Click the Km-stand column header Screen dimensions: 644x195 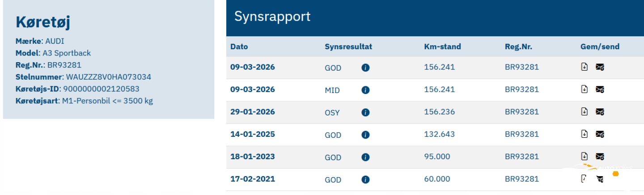(x=442, y=47)
